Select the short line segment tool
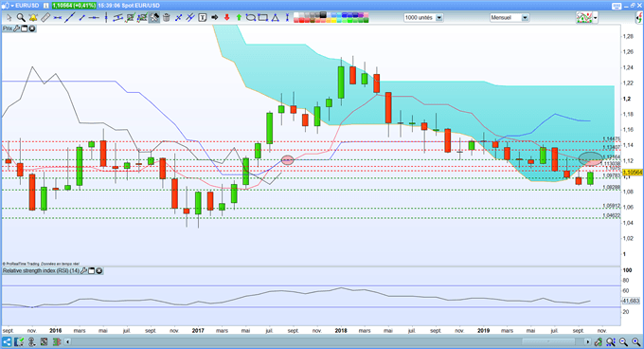The image size is (644, 349). click(82, 18)
